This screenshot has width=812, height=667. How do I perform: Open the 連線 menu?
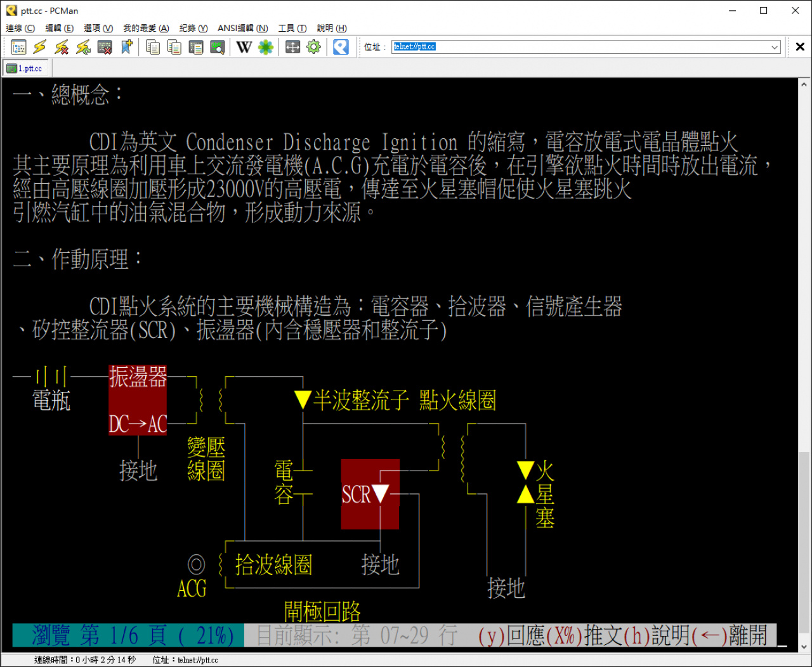[x=20, y=28]
